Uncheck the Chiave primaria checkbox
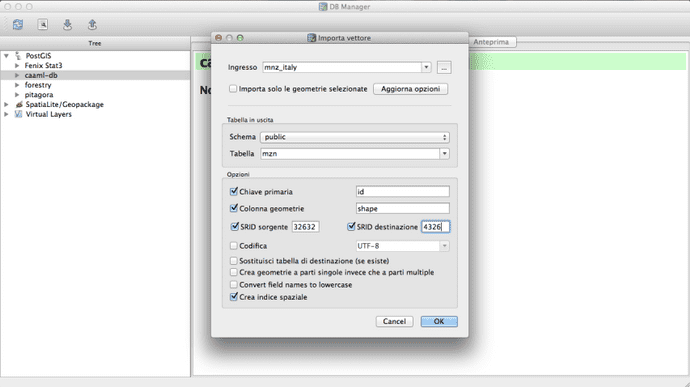 (x=234, y=192)
